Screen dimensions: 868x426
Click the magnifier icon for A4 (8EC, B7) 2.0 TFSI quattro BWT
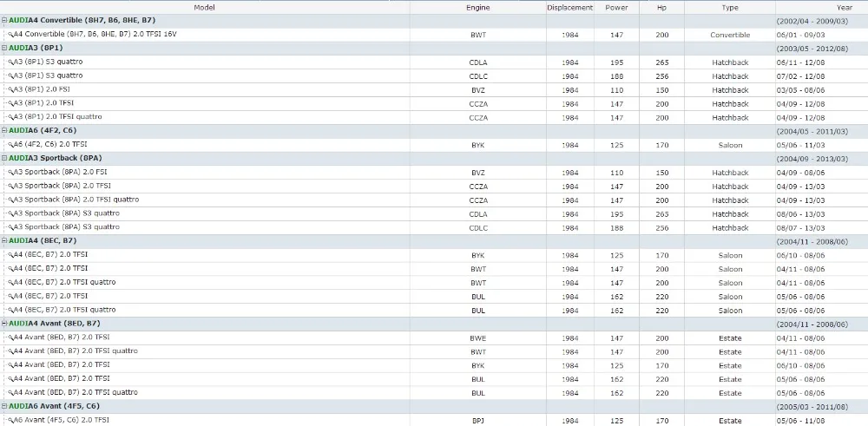coord(10,283)
